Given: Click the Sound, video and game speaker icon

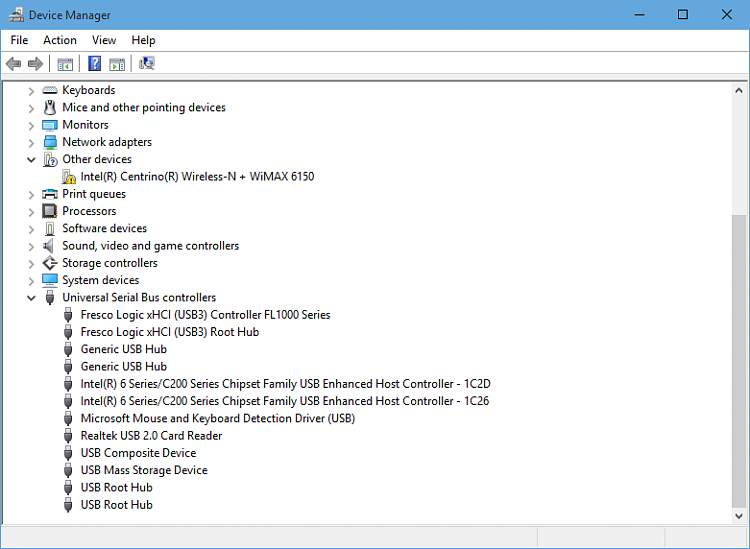Looking at the screenshot, I should (48, 246).
